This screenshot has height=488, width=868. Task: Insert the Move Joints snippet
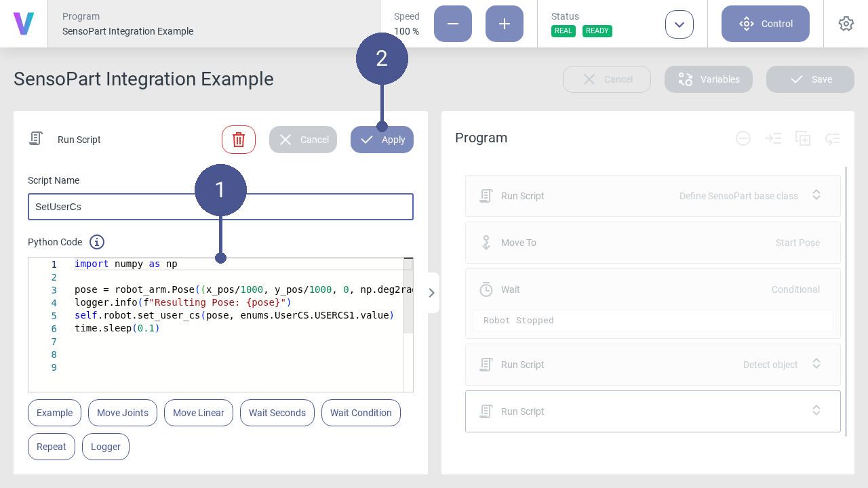[x=123, y=413]
